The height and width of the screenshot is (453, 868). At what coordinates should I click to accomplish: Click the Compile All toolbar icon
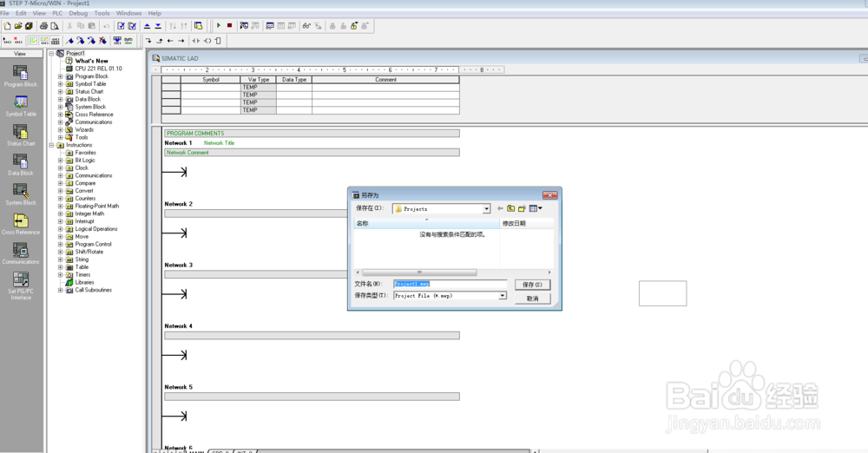pyautogui.click(x=132, y=26)
